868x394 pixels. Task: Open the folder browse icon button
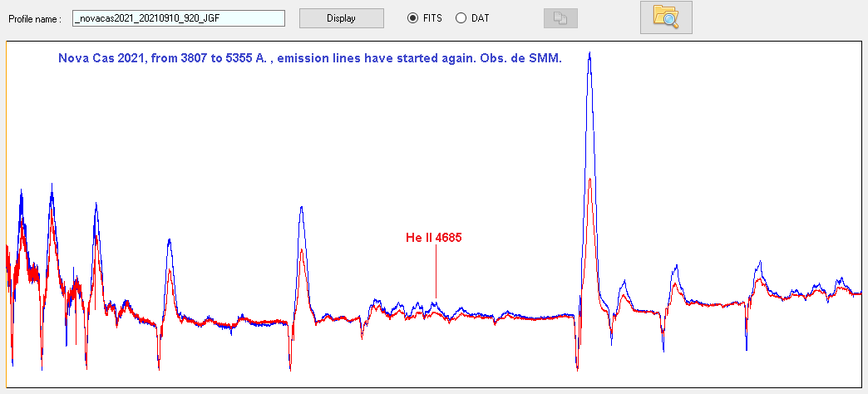pos(666,17)
